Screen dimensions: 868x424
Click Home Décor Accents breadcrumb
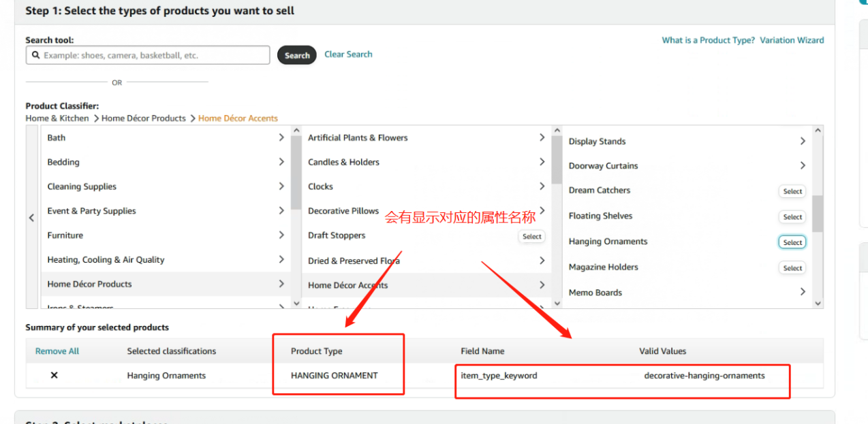(238, 118)
